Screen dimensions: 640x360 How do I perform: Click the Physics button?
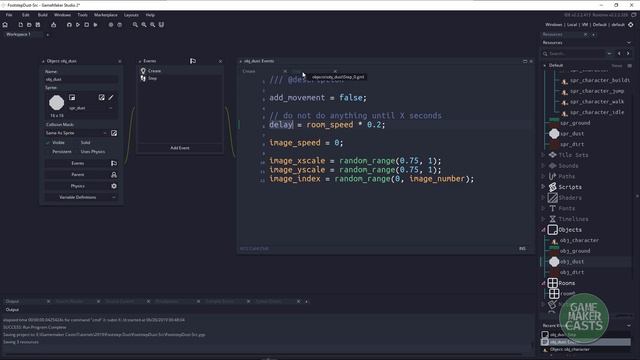point(78,186)
